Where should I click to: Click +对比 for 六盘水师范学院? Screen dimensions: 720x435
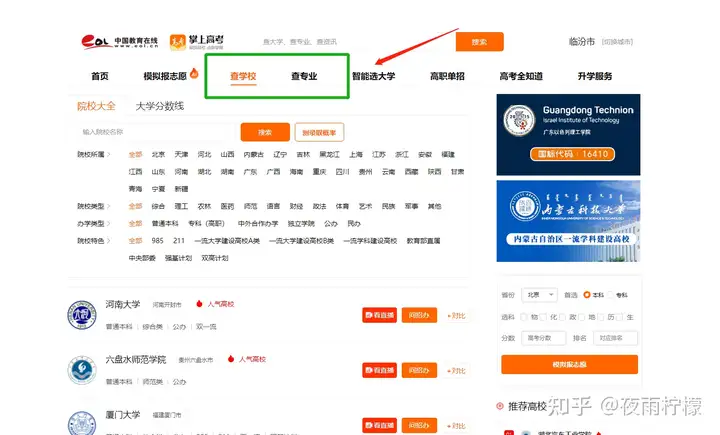click(x=456, y=371)
